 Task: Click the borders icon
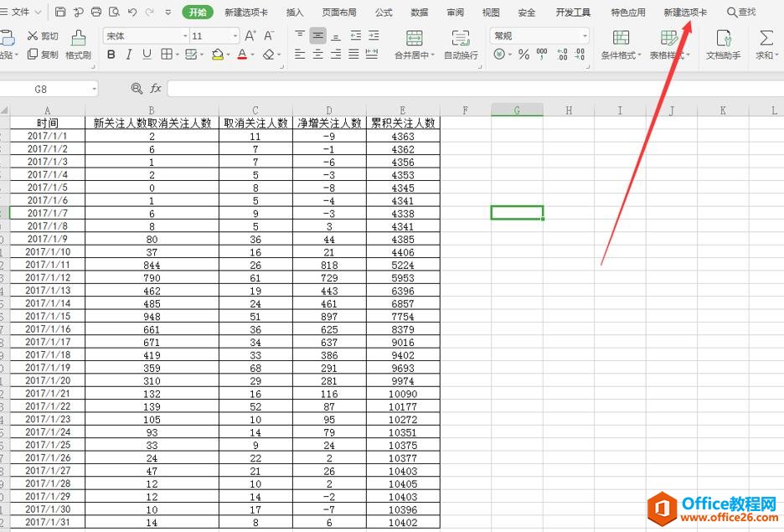[x=167, y=54]
